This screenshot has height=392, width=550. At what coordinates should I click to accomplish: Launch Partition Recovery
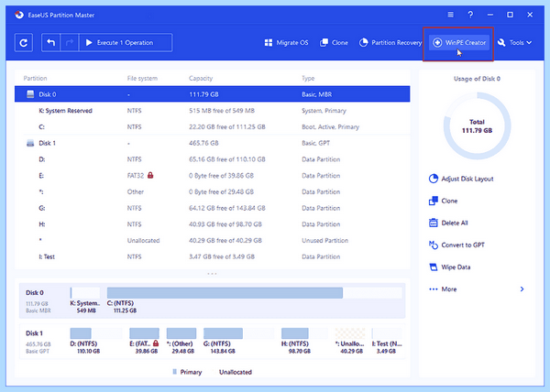(x=390, y=43)
